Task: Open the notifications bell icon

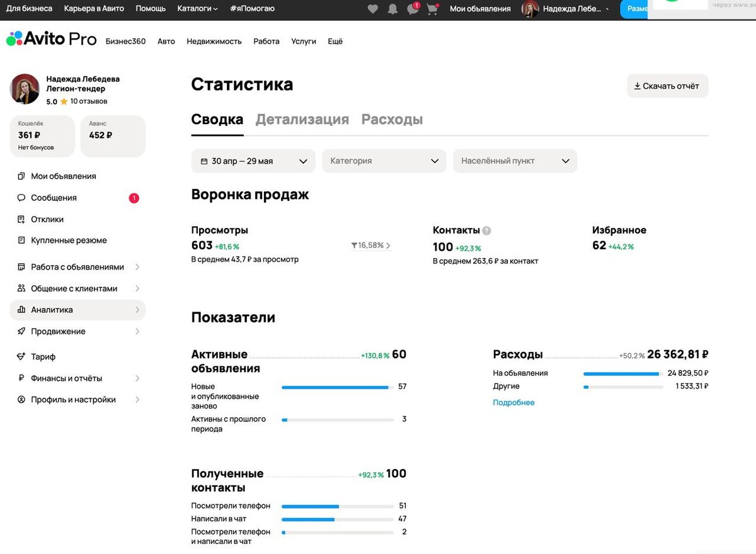Action: 392,9
